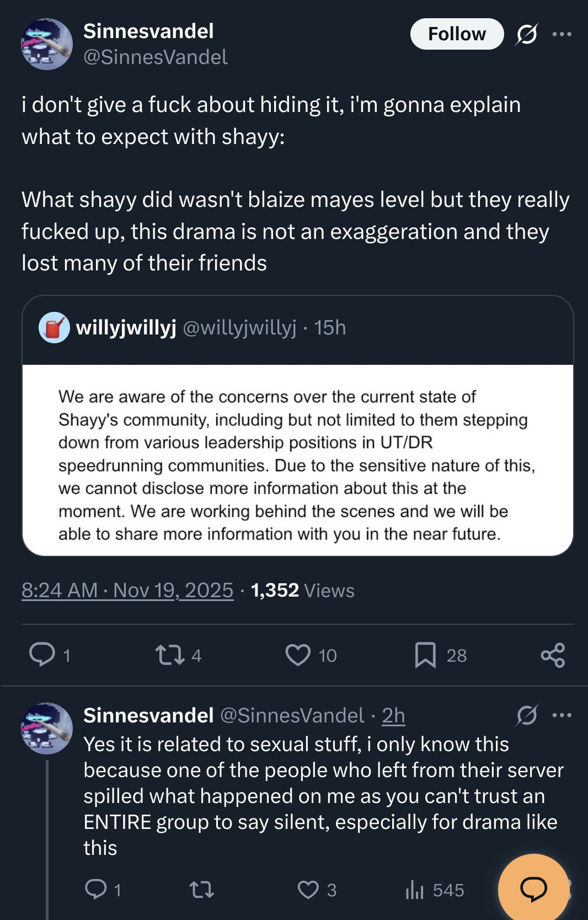Image resolution: width=588 pixels, height=920 pixels.
Task: Click the Follow button
Action: point(457,34)
